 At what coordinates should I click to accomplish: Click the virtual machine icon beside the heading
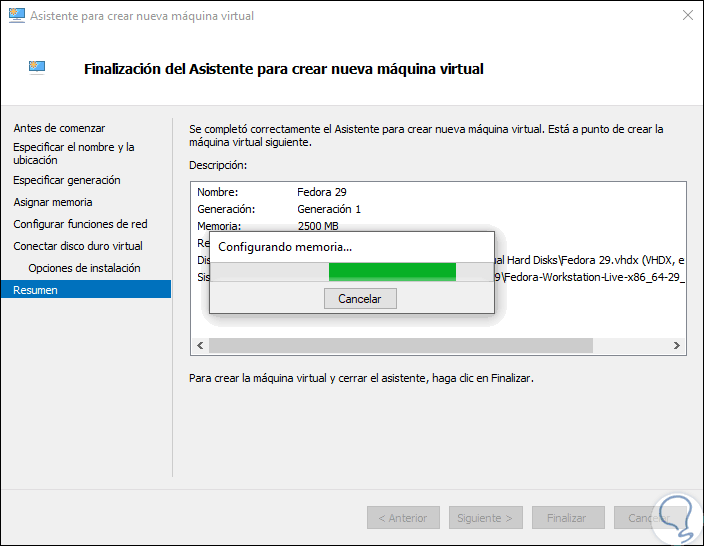click(37, 67)
